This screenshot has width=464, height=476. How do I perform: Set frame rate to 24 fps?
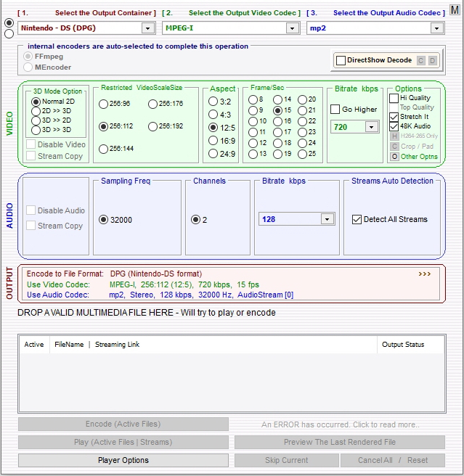(x=302, y=143)
